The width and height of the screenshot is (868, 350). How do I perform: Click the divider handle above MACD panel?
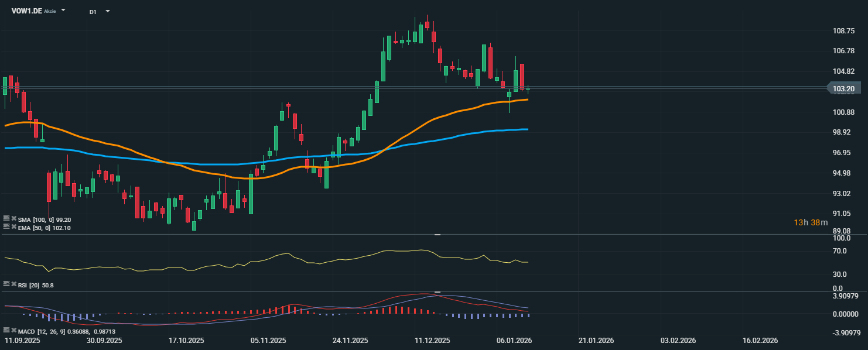click(437, 291)
